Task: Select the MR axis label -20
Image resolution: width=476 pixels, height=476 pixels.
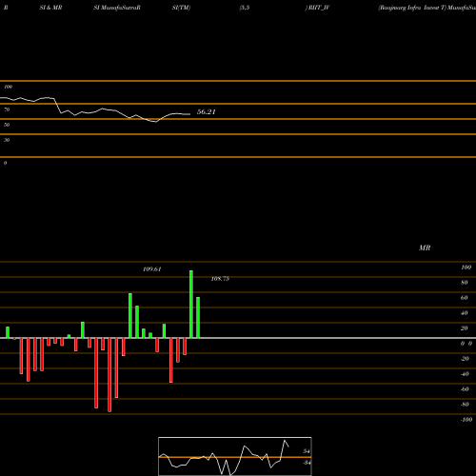Action: [x=465, y=359]
